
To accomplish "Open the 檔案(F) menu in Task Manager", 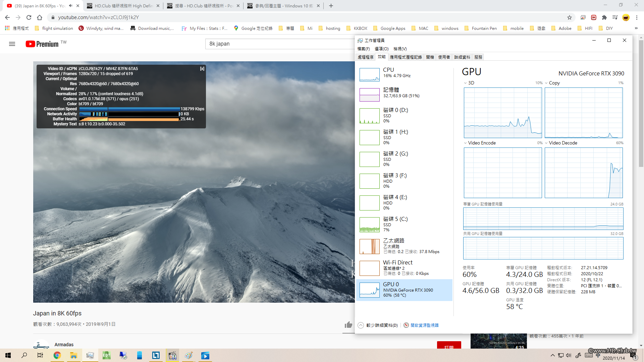I will click(364, 49).
